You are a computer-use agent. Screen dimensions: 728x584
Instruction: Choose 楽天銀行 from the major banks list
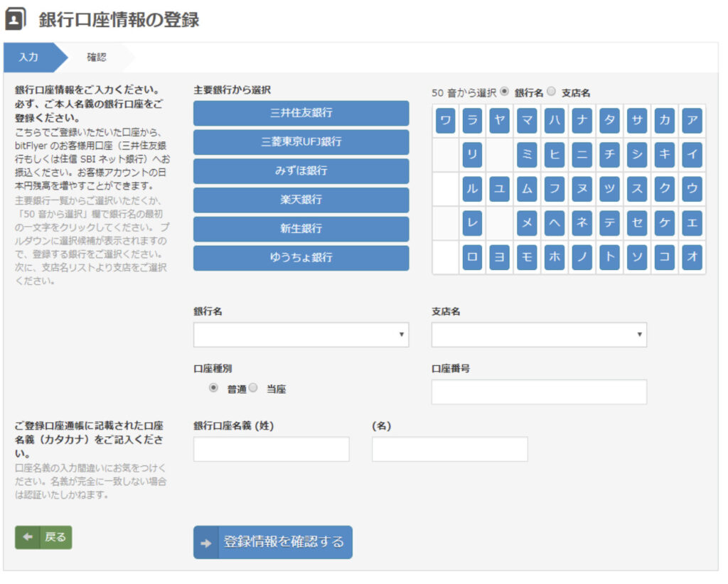pos(300,200)
